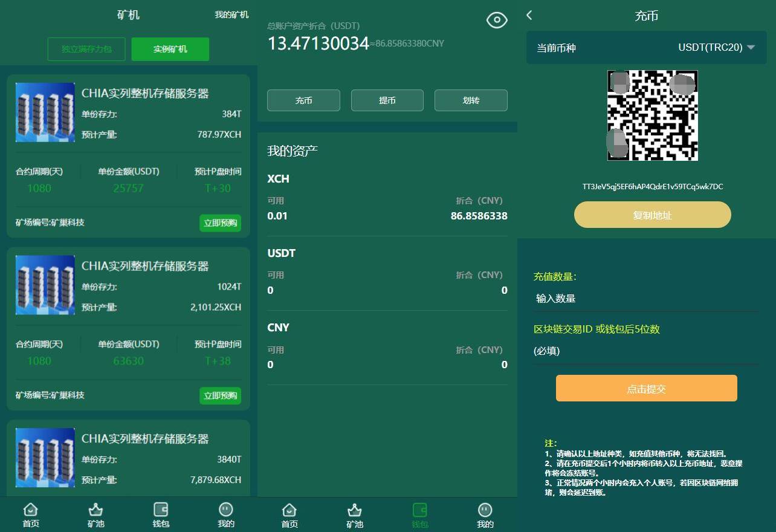Click the deposit QR code image
This screenshot has height=532, width=776.
tap(652, 115)
